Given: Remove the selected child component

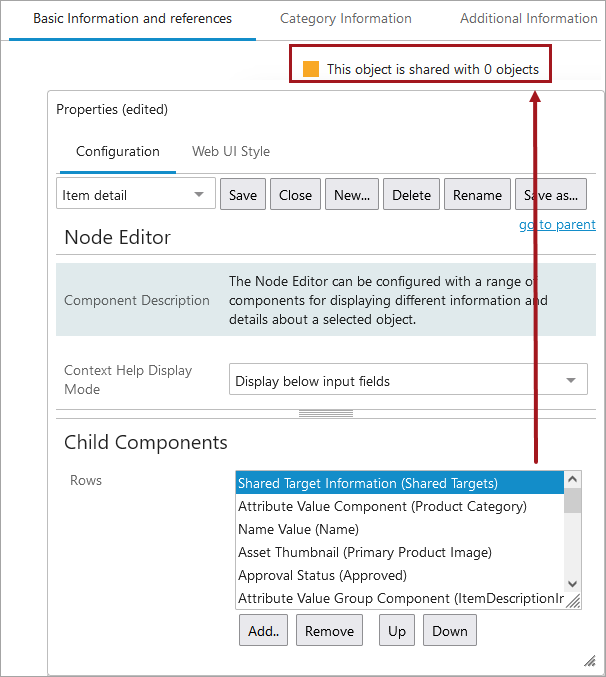Looking at the screenshot, I should tap(329, 631).
